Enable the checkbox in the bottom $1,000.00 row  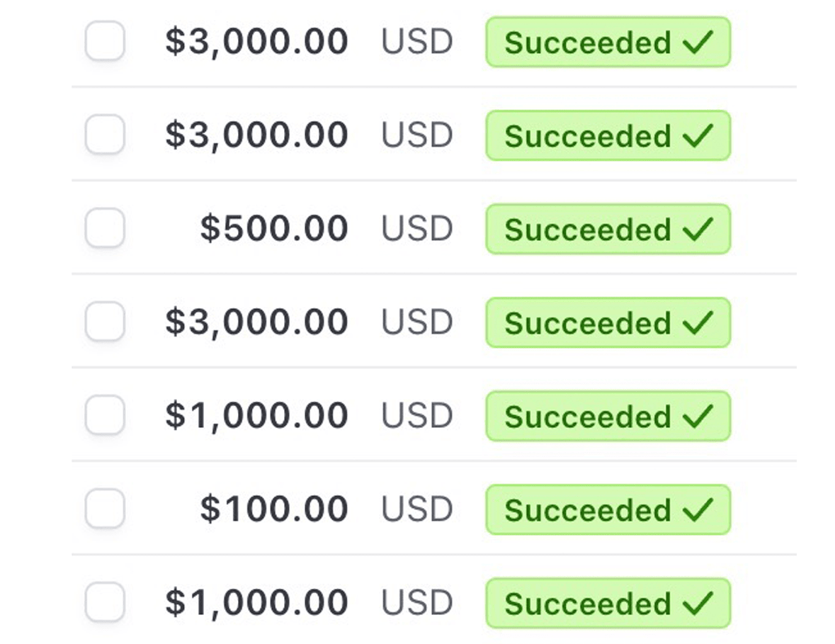tap(105, 602)
